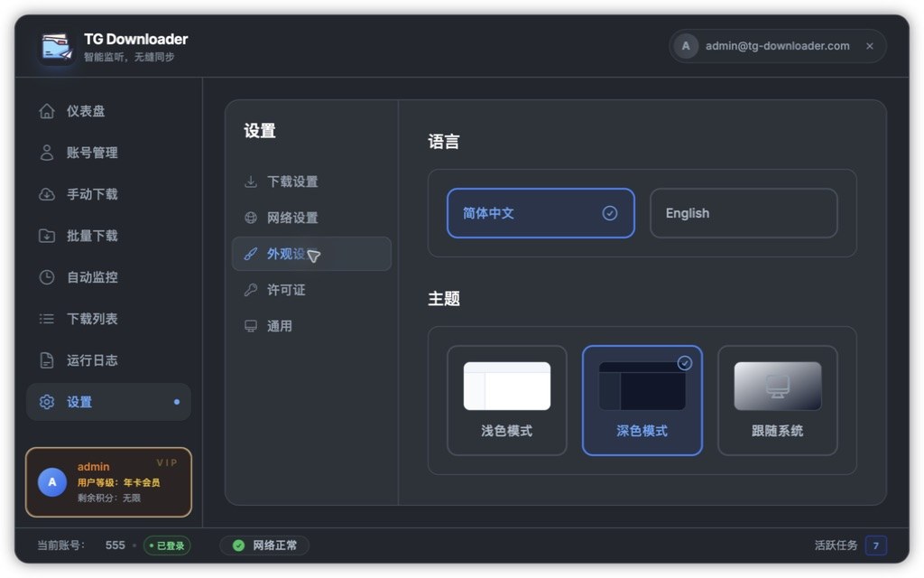The width and height of the screenshot is (924, 578).
Task: Click the globe icon beside 网络设置
Action: pyautogui.click(x=251, y=218)
